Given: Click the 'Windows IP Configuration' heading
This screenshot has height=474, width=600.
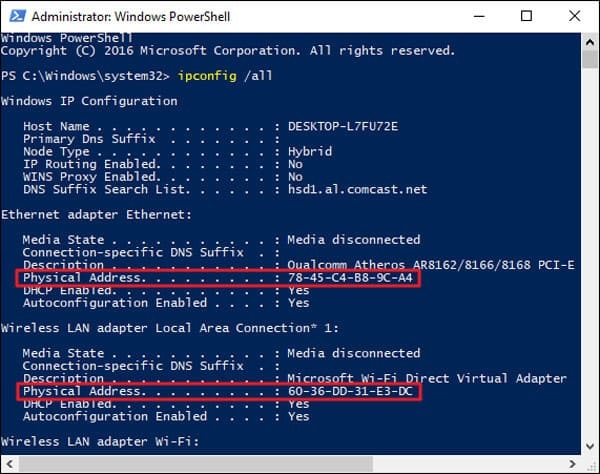Looking at the screenshot, I should coord(89,101).
